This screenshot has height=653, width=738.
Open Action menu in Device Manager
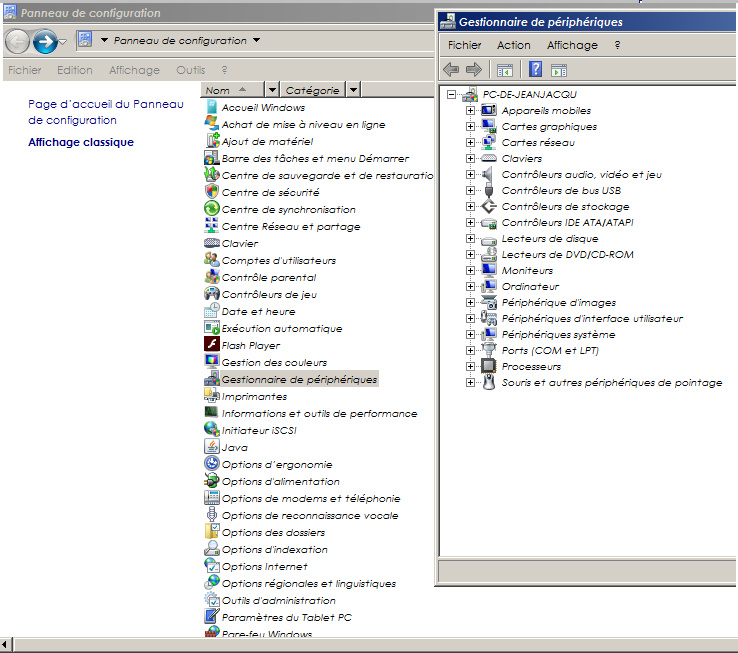pos(513,45)
